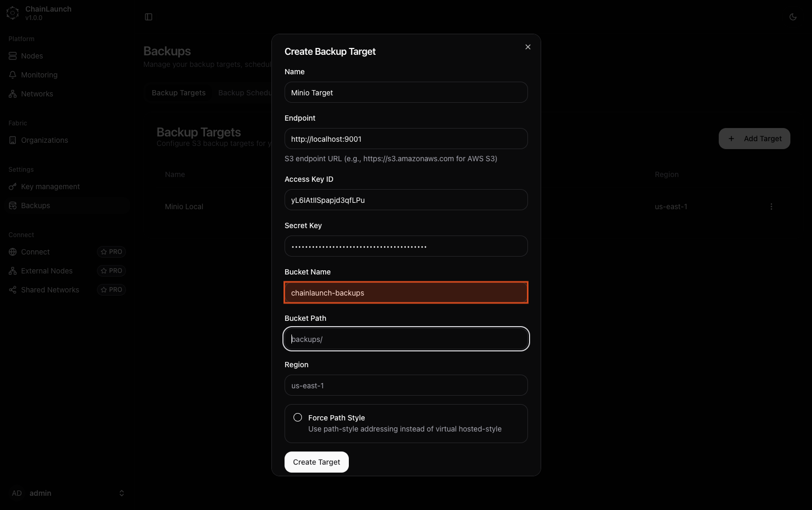Select the Backup Targets tab

coord(179,93)
